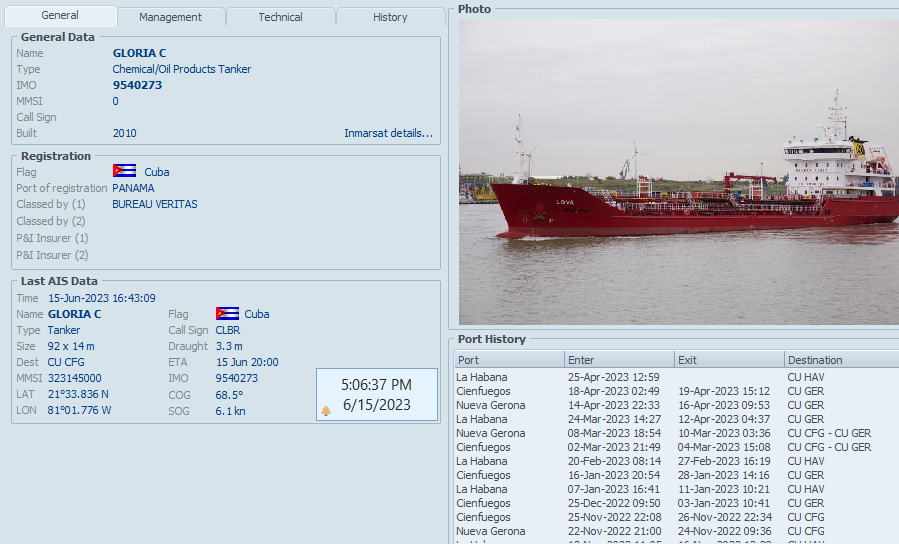
Task: Click the Cuba flag icon under Registration
Action: tap(124, 171)
